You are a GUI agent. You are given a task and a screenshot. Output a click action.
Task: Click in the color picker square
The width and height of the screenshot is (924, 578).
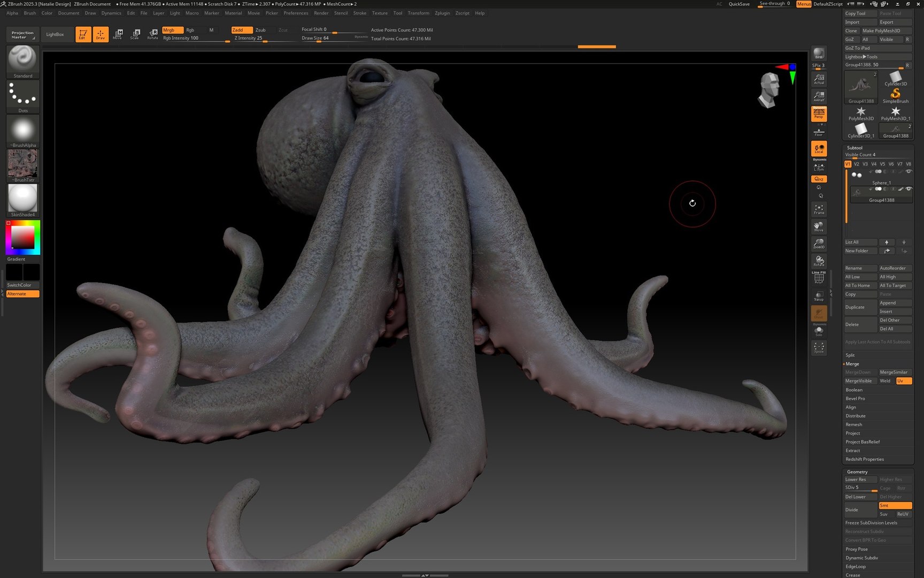tap(23, 237)
